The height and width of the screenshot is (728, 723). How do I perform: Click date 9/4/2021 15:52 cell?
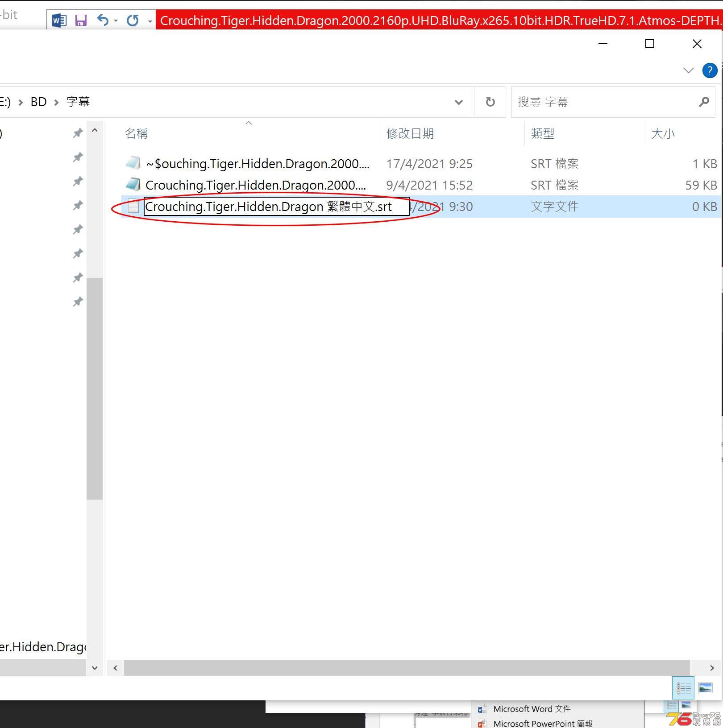[x=429, y=185]
